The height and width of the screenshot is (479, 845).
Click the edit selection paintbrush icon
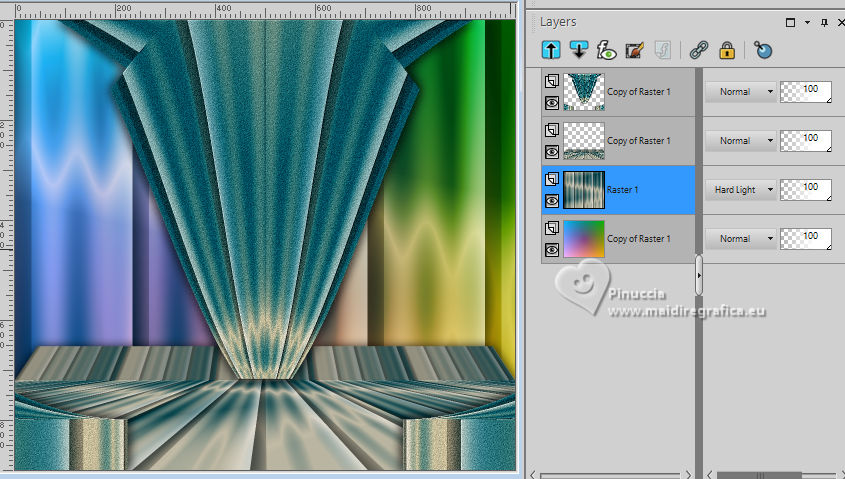click(634, 51)
